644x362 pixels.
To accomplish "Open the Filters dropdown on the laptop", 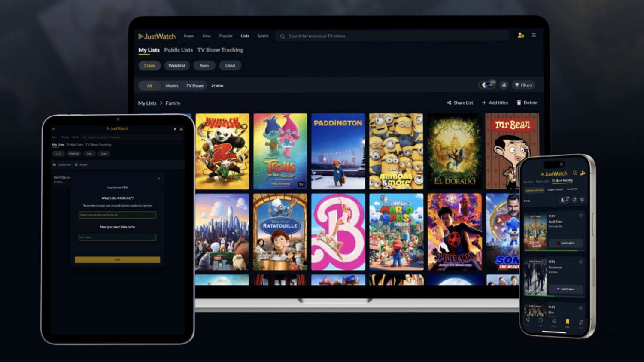I will point(523,85).
